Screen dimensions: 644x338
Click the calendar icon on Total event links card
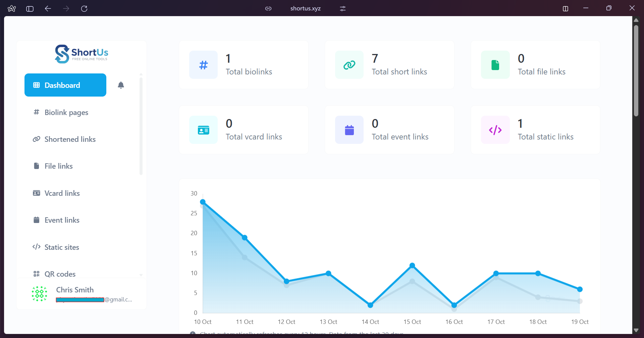349,130
